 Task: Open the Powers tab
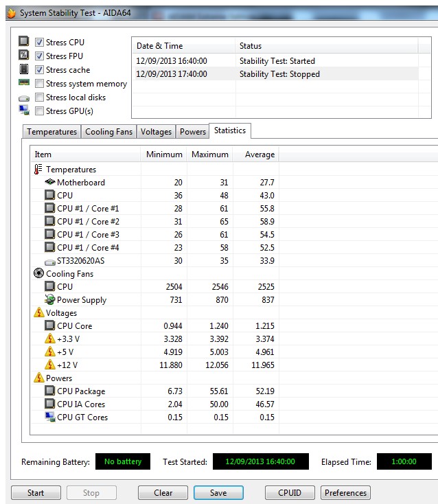tap(192, 132)
